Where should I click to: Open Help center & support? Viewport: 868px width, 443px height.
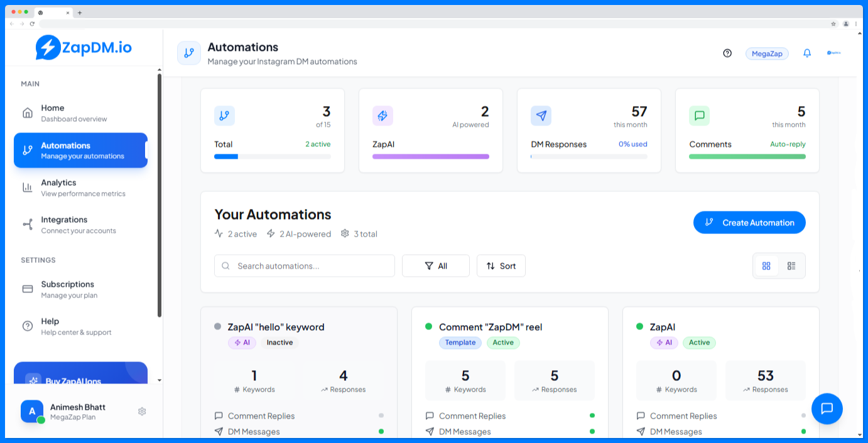[80, 326]
